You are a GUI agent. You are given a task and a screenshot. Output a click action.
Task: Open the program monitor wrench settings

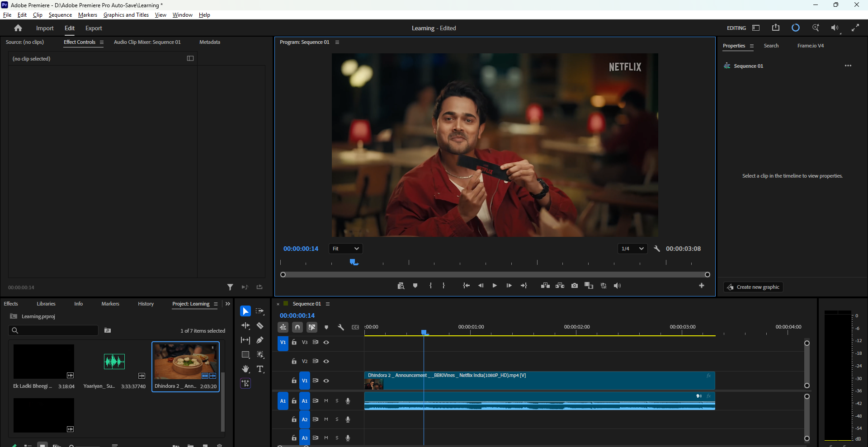(x=657, y=249)
